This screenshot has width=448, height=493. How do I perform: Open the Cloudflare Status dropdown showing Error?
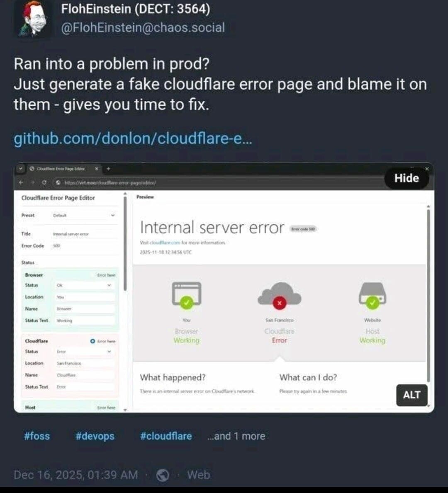[84, 352]
